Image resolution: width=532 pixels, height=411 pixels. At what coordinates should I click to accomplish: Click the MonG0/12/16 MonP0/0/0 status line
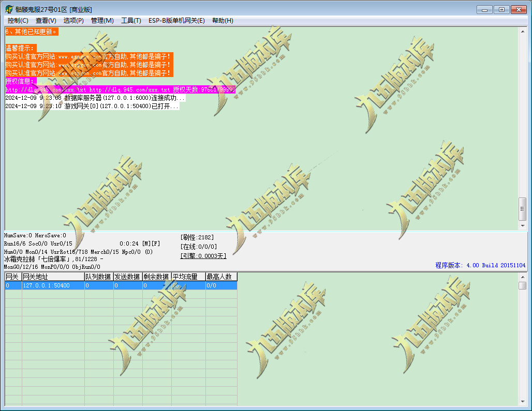coord(52,267)
